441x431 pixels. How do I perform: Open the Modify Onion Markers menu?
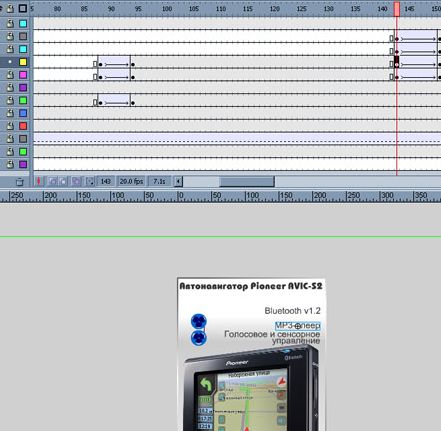point(90,181)
